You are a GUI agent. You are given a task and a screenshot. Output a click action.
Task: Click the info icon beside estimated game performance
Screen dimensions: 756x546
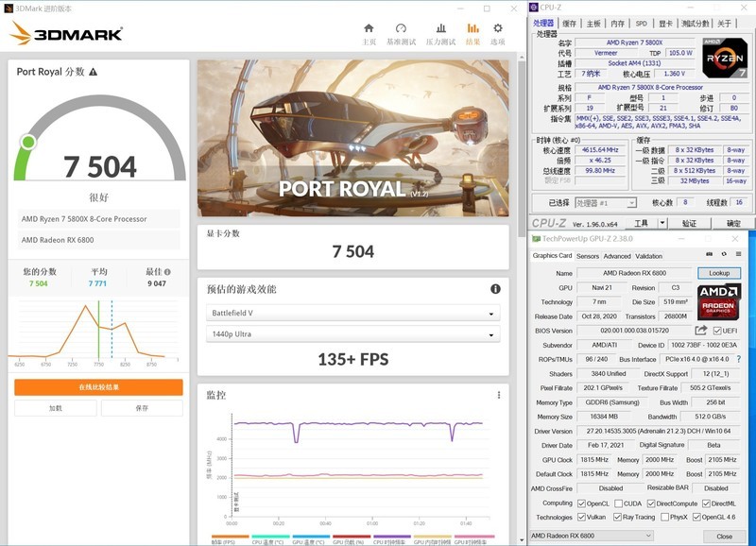click(x=495, y=289)
